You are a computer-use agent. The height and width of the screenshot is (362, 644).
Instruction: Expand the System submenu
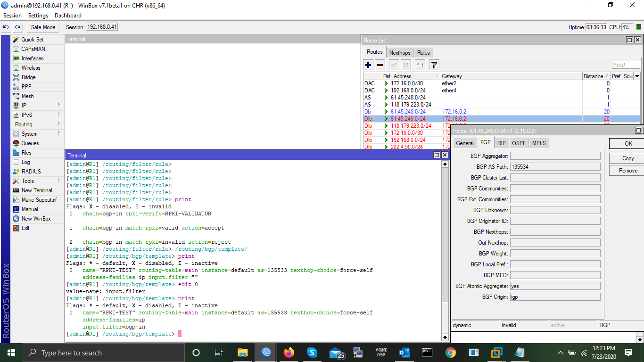(x=38, y=134)
